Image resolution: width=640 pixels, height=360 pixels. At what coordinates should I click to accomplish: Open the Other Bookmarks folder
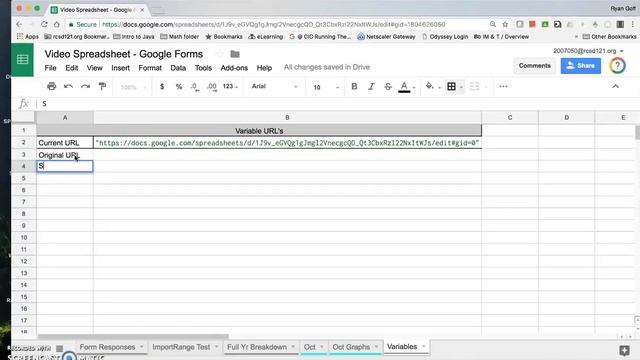coord(609,37)
